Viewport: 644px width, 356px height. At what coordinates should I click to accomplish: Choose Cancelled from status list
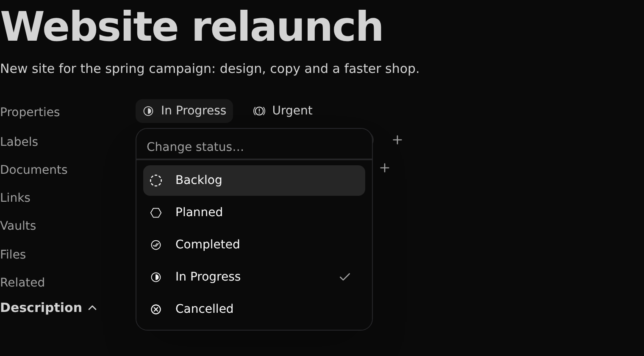(254, 309)
